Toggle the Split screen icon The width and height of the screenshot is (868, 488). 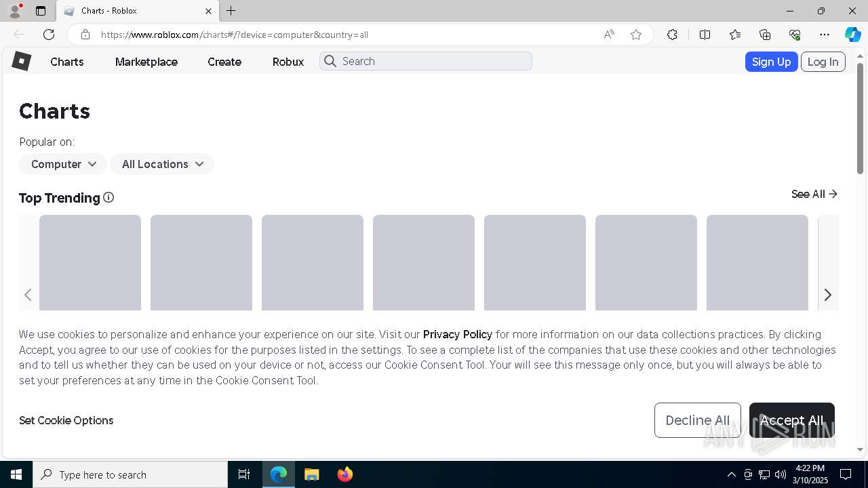(705, 35)
